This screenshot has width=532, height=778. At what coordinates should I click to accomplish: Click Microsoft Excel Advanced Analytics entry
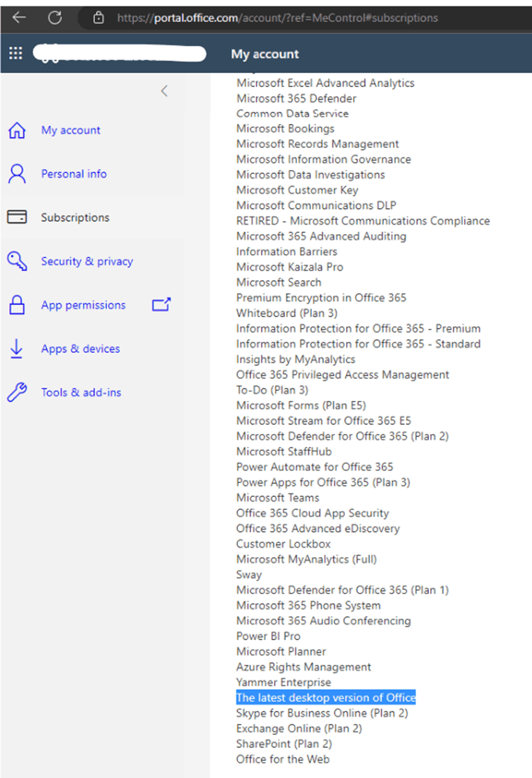[x=325, y=83]
